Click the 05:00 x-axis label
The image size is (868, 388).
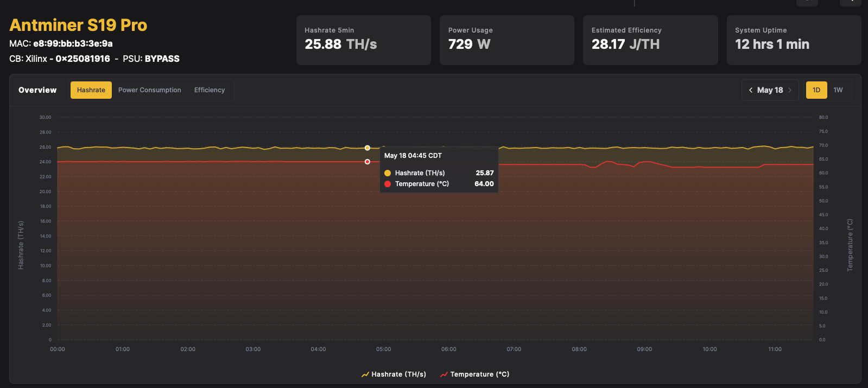[x=384, y=349]
